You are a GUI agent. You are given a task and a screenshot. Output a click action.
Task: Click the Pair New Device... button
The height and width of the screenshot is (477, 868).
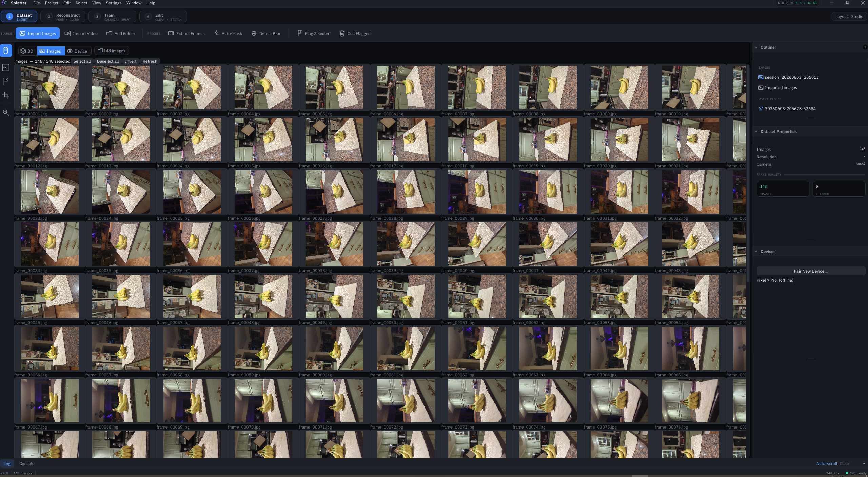point(811,271)
